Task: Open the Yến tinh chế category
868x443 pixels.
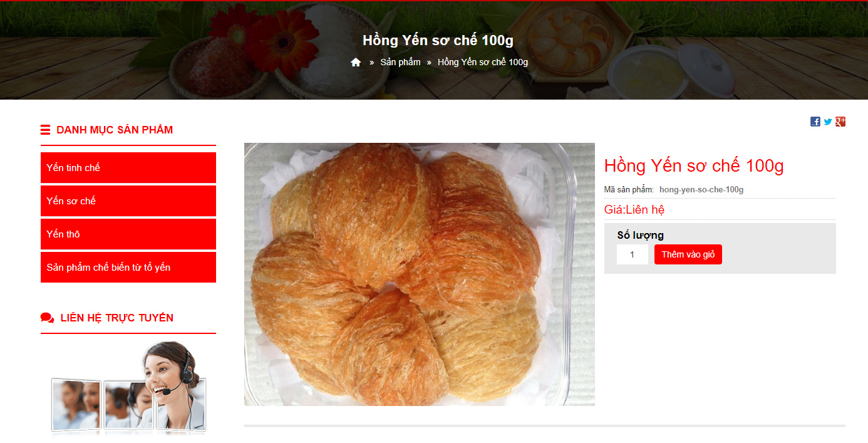Action: 128,167
